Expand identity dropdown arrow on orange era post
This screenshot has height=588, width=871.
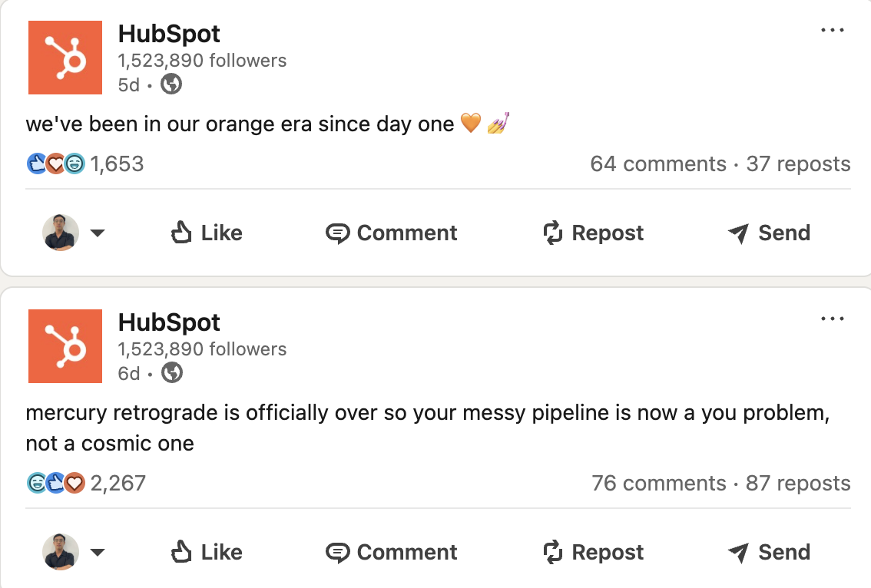98,233
